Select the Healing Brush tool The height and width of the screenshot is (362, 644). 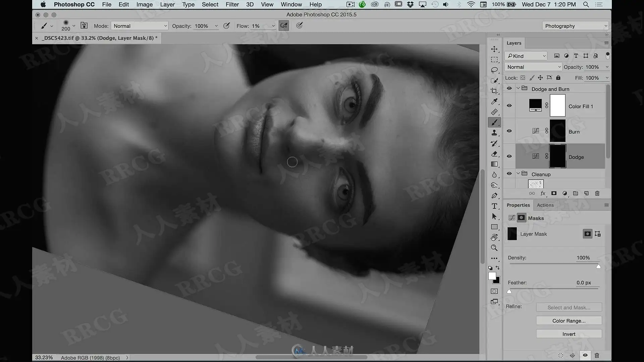coord(494,112)
